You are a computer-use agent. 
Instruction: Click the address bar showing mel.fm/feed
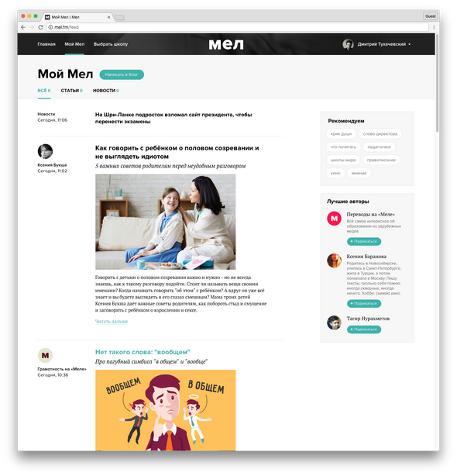[238, 27]
